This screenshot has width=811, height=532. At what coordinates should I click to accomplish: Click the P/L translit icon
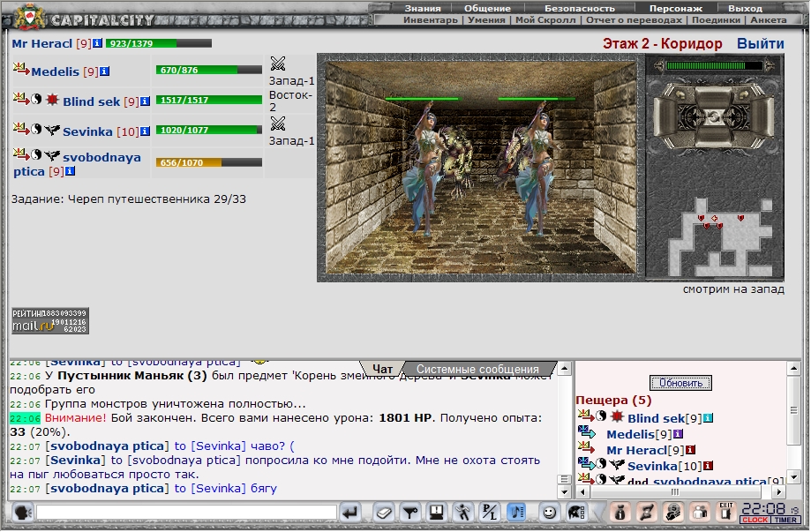coord(489,513)
